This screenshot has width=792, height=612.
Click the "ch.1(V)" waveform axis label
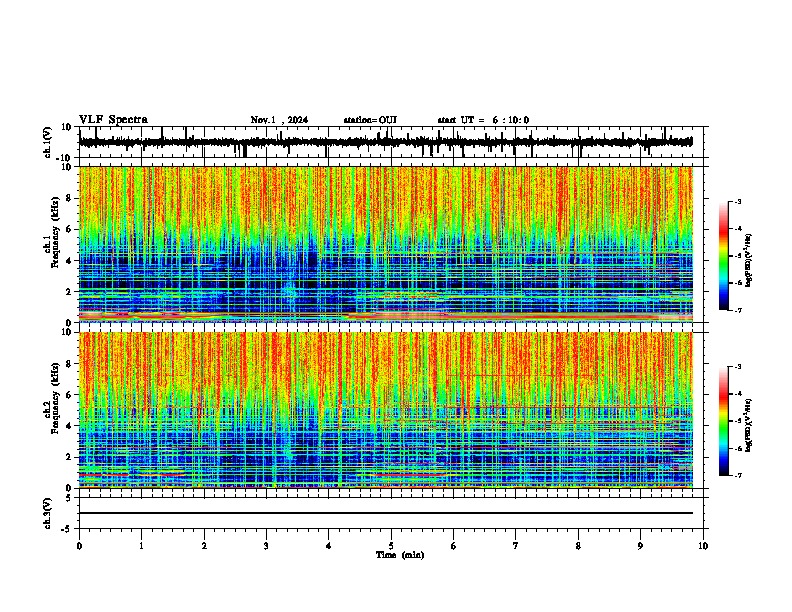coord(48,142)
